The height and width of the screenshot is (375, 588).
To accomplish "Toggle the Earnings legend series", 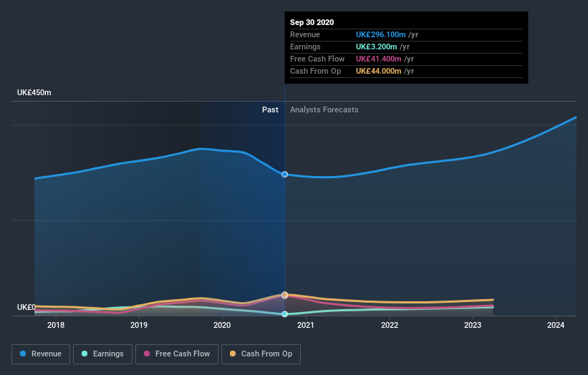I will [102, 354].
